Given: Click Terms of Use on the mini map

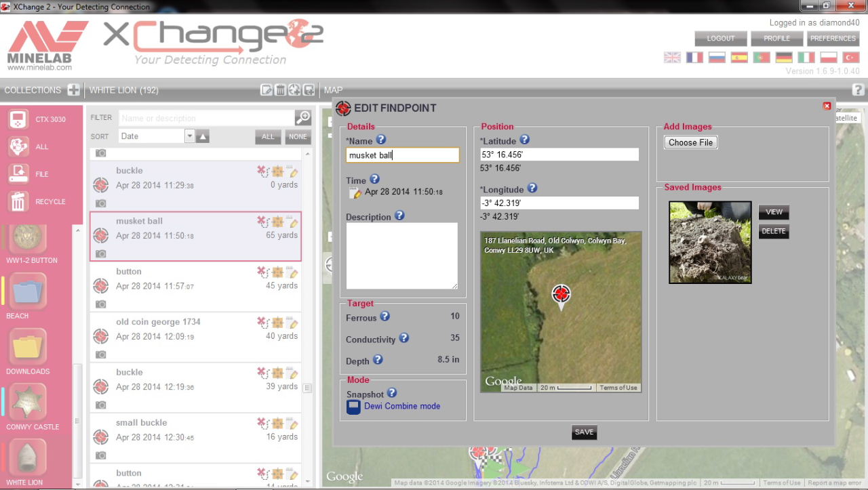Looking at the screenshot, I should (x=618, y=388).
